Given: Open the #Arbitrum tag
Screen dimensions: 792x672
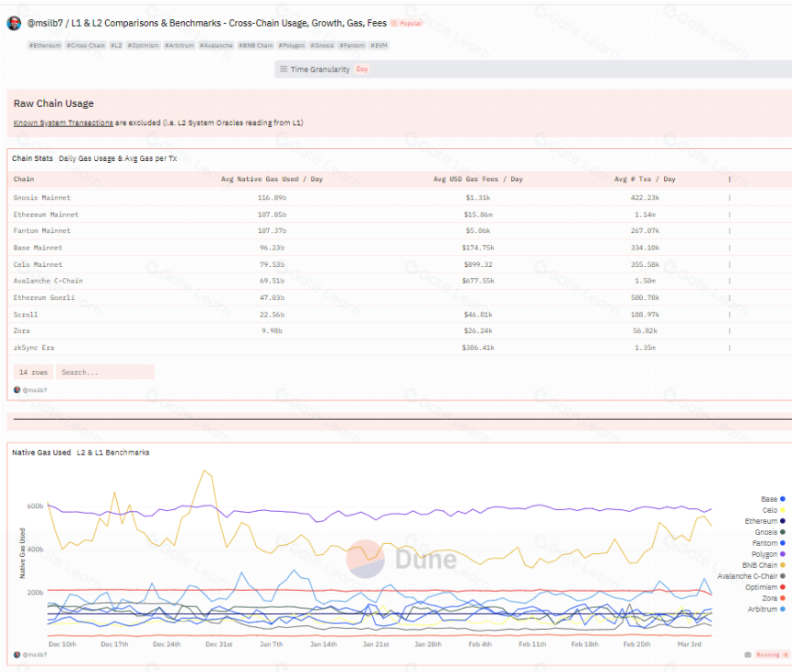Looking at the screenshot, I should click(180, 45).
